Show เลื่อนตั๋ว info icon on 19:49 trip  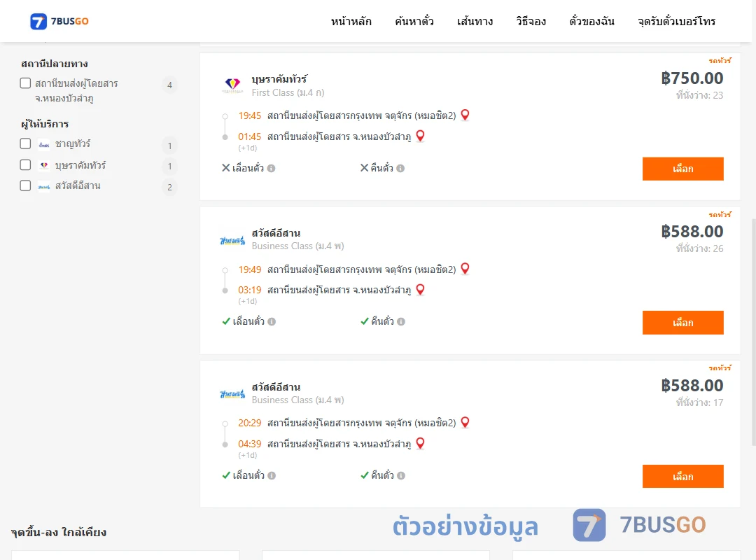click(x=272, y=322)
